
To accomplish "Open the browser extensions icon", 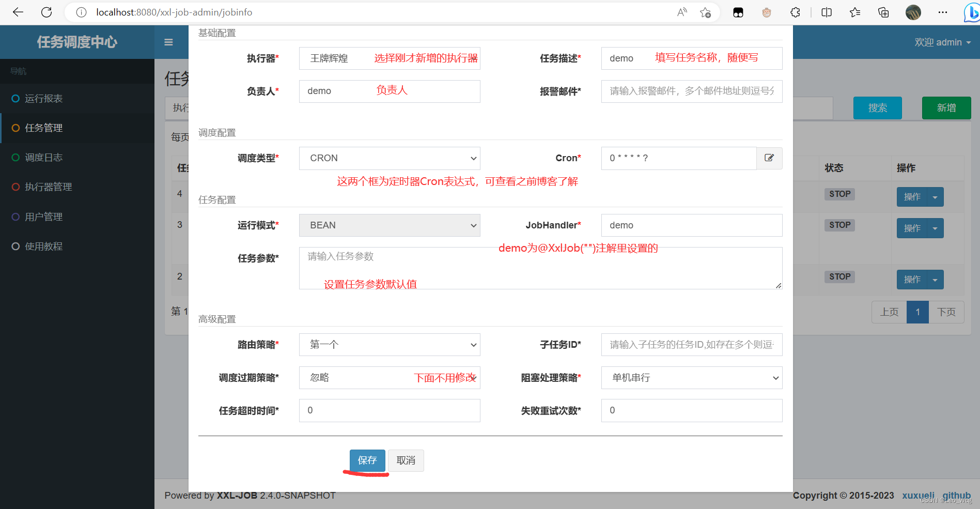I will click(x=795, y=12).
